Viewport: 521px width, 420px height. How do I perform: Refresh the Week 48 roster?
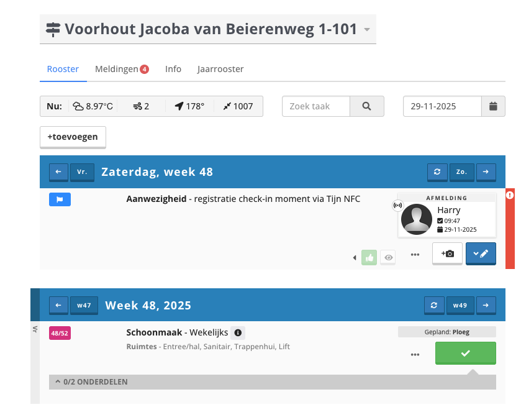[434, 305]
